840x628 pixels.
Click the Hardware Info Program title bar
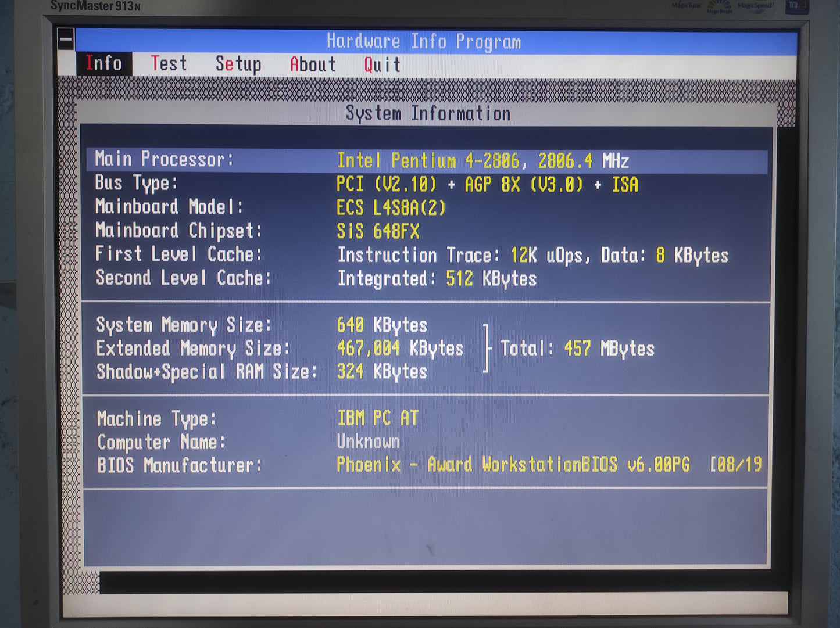[x=423, y=41]
